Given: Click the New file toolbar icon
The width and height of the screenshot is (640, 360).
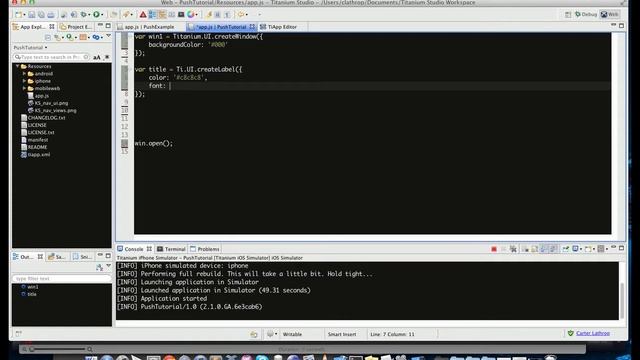Looking at the screenshot, I should click(x=18, y=15).
